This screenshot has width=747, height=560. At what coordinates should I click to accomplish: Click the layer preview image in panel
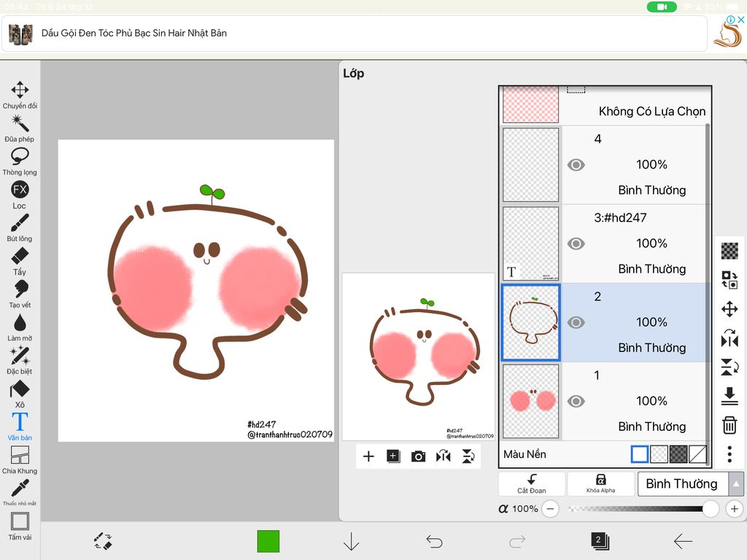[x=418, y=356]
